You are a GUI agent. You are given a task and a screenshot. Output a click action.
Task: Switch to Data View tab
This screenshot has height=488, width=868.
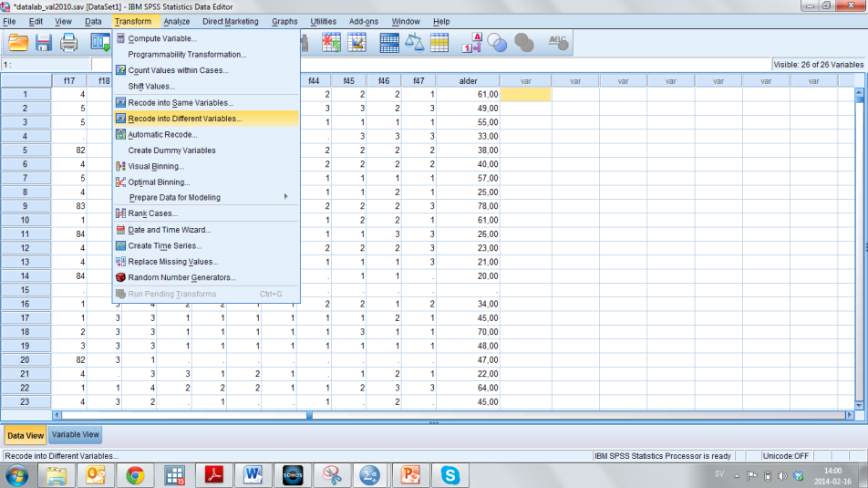(26, 435)
